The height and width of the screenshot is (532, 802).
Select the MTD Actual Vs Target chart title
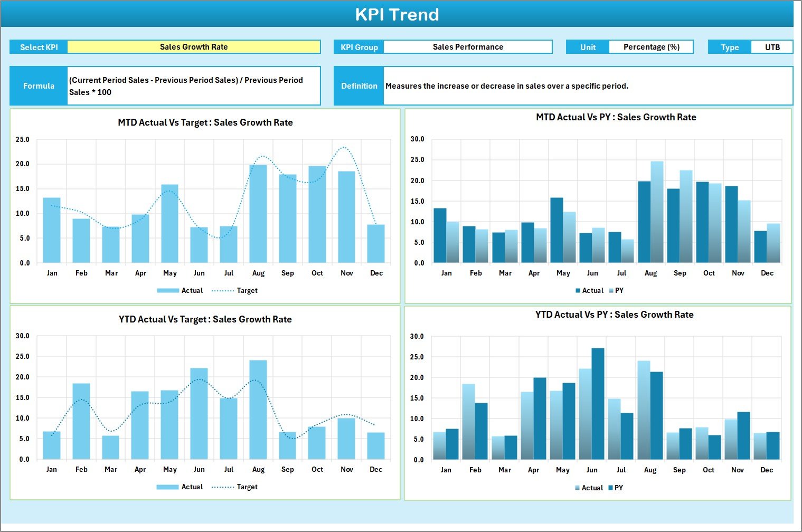tap(205, 122)
